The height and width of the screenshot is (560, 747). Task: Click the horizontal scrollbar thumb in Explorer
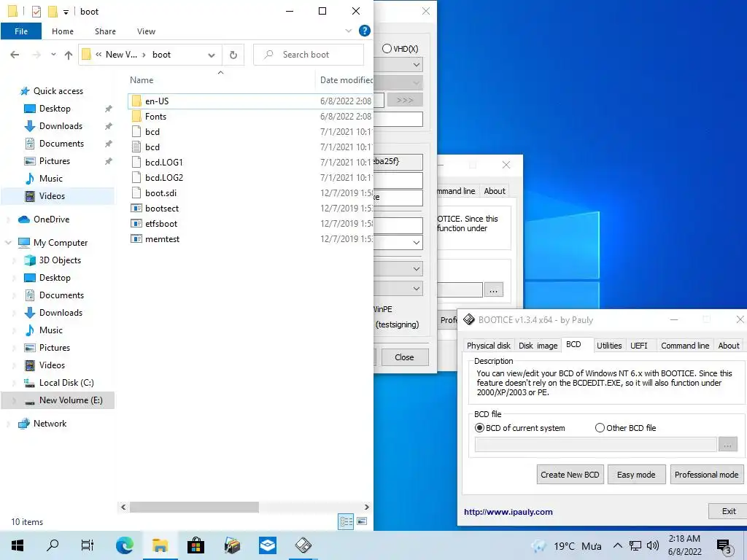point(194,507)
